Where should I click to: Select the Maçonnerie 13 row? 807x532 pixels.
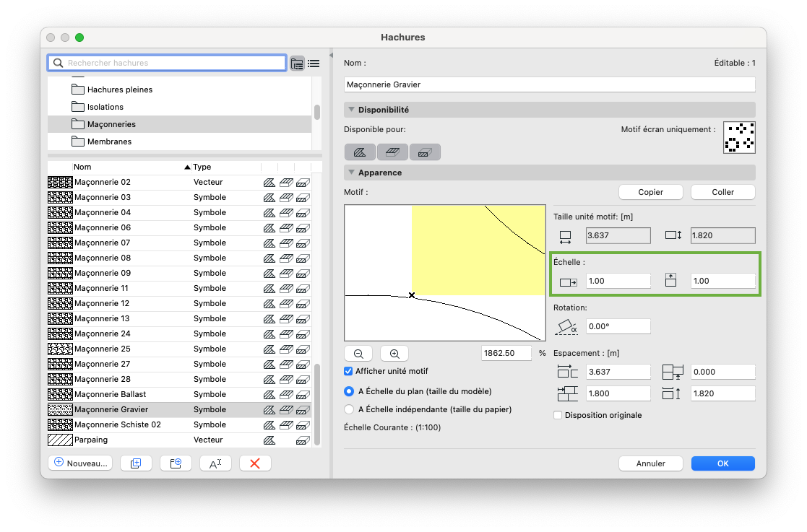point(180,318)
